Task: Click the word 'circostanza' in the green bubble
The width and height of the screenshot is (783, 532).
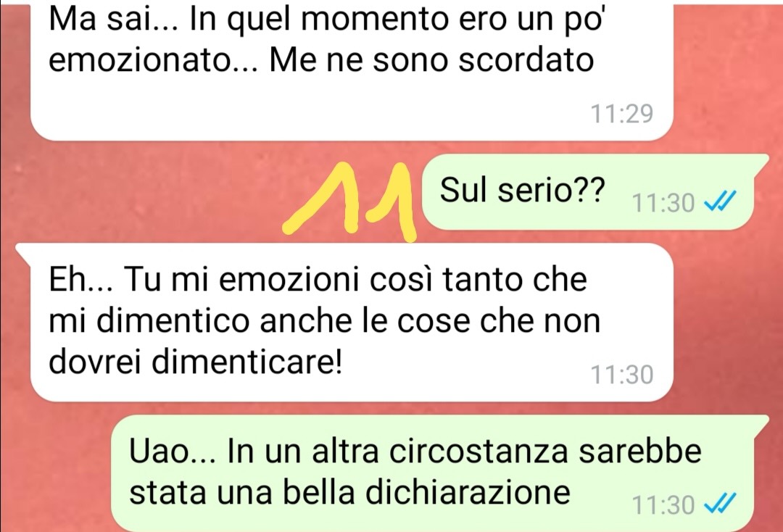Action: 478,451
